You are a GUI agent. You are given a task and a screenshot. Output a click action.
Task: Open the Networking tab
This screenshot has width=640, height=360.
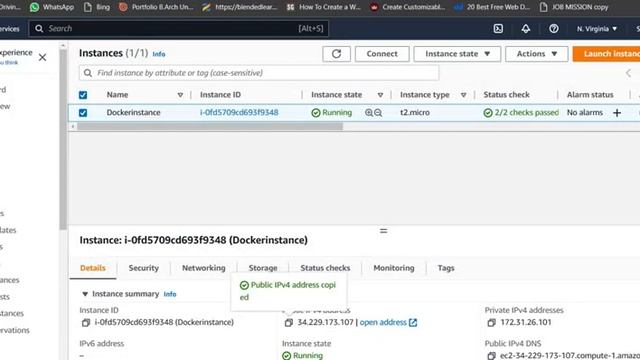tap(204, 268)
